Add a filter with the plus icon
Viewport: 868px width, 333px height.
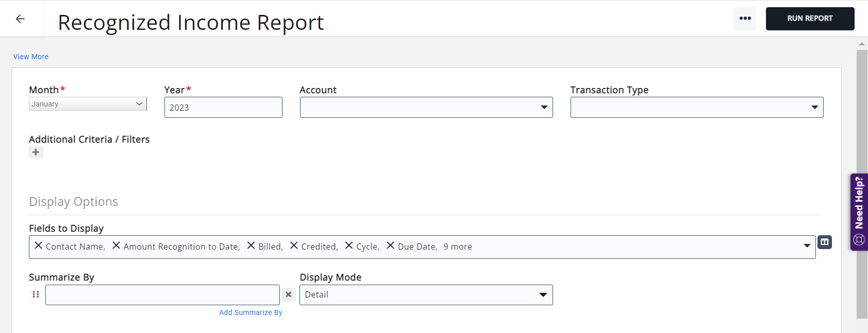pyautogui.click(x=36, y=152)
